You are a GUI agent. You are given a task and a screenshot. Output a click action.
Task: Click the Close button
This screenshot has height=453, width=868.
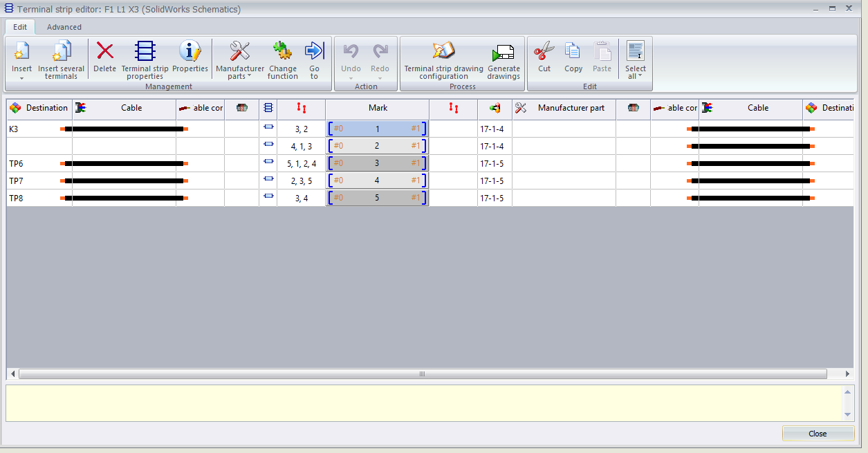pos(818,434)
